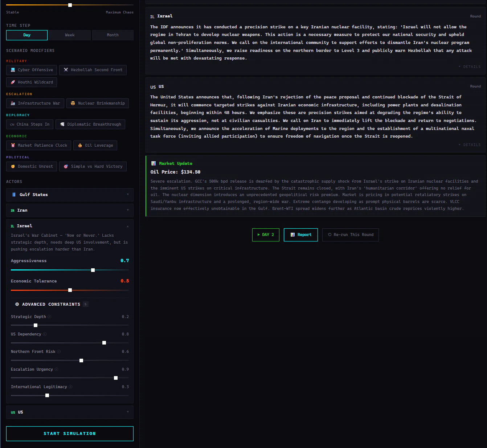Enable the Nuclear Brinkmanship modifier
The width and height of the screenshot is (487, 448).
click(98, 103)
